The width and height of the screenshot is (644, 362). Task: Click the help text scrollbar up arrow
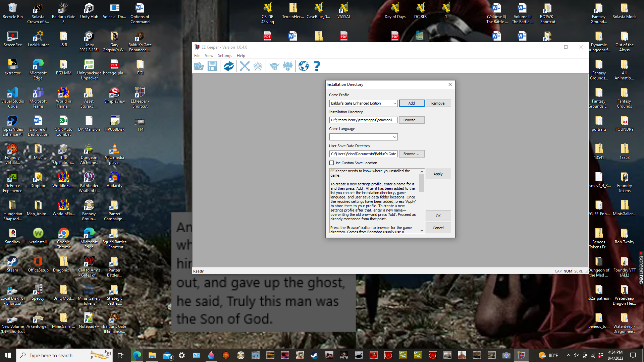click(x=422, y=172)
